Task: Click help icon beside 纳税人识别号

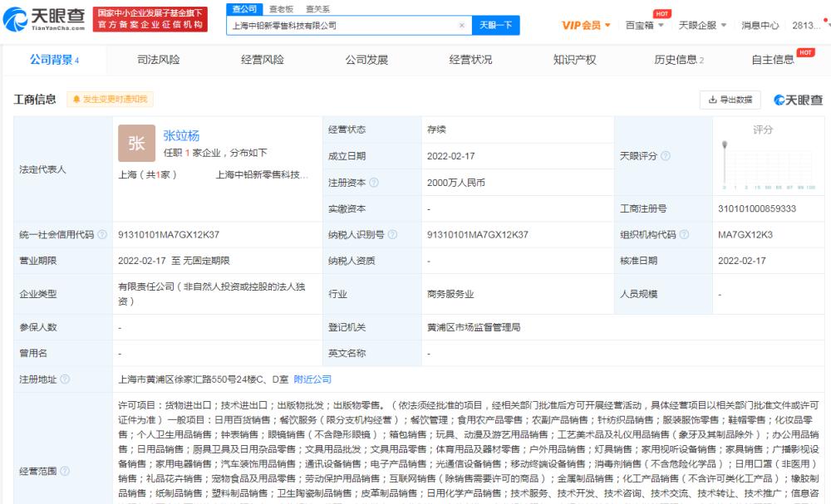Action: (x=392, y=234)
